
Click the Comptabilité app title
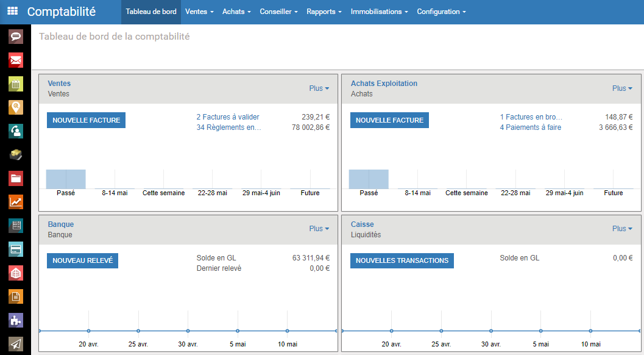(61, 12)
